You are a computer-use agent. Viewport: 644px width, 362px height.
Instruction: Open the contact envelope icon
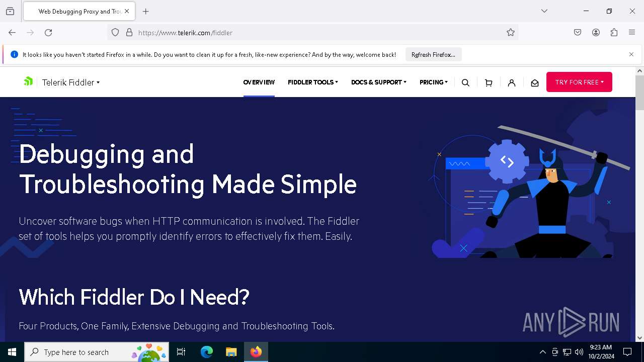(535, 82)
